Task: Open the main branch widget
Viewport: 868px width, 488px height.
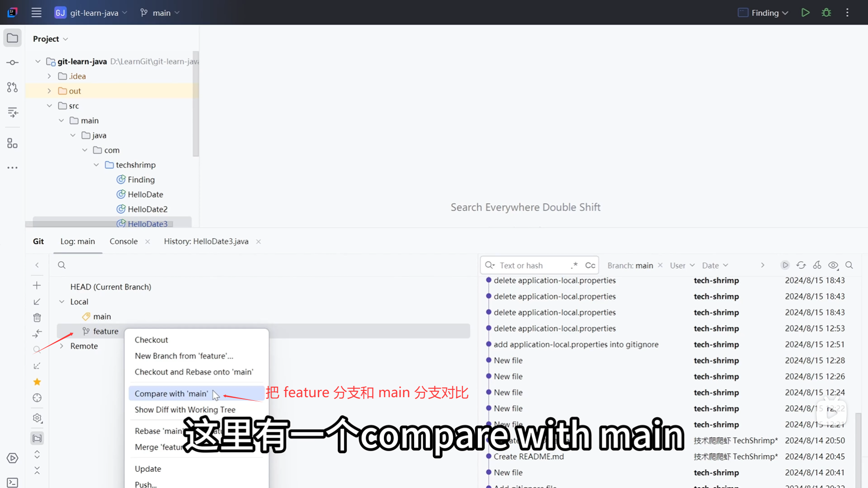Action: point(160,13)
